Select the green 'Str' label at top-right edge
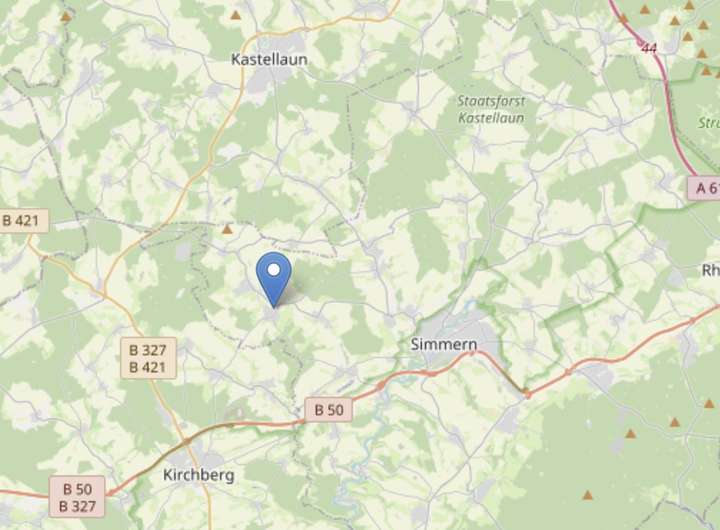 [709, 123]
